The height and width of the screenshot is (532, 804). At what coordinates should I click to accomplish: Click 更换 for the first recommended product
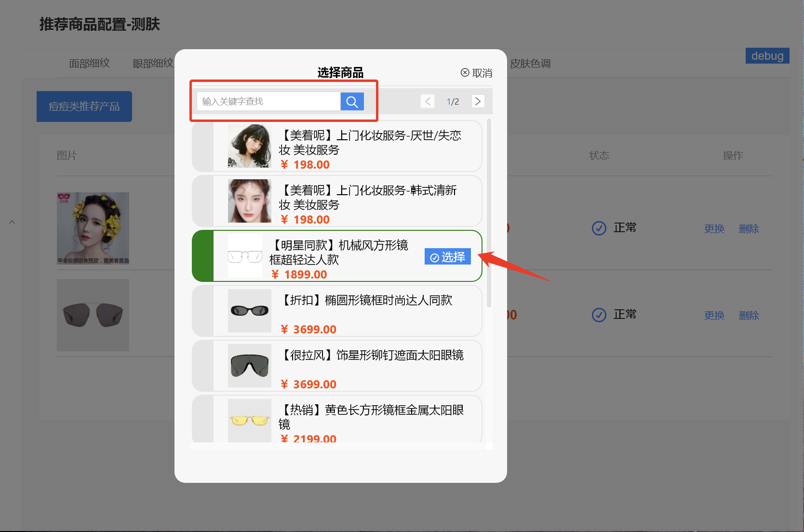tap(714, 228)
